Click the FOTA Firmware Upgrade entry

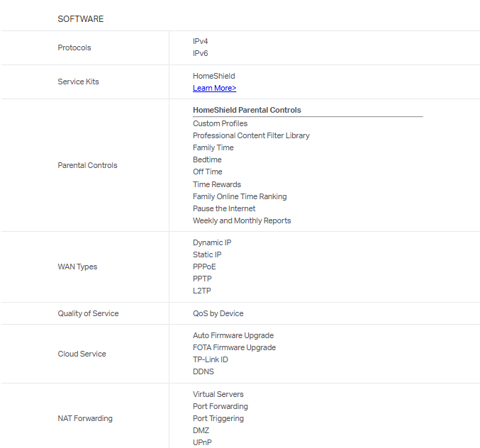pyautogui.click(x=234, y=347)
